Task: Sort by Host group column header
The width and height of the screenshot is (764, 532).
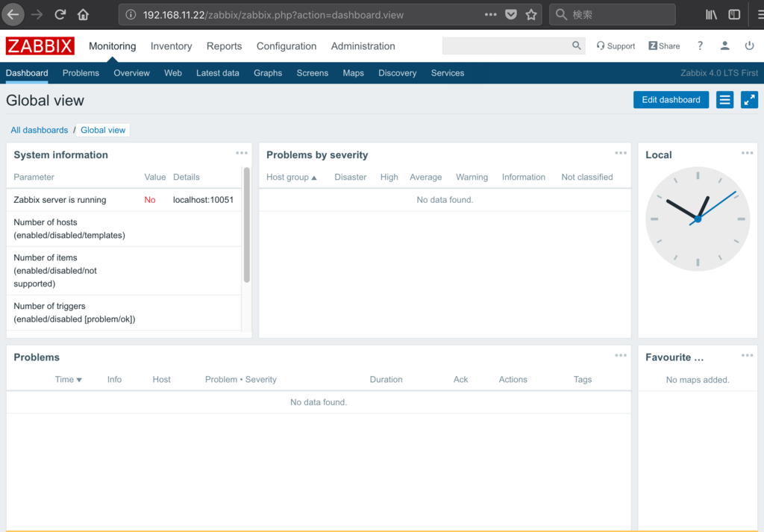Action: point(292,178)
